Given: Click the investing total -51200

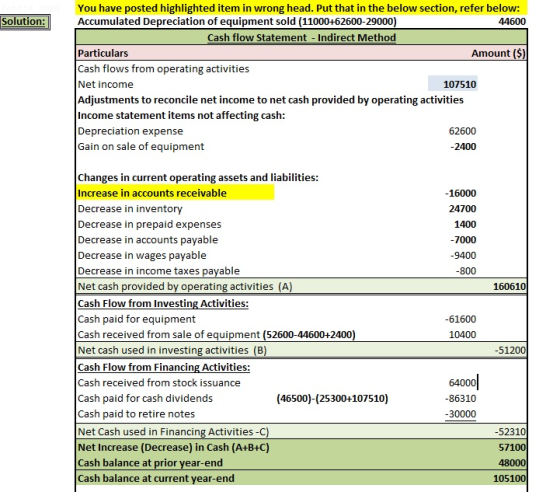Looking at the screenshot, I should (510, 351).
